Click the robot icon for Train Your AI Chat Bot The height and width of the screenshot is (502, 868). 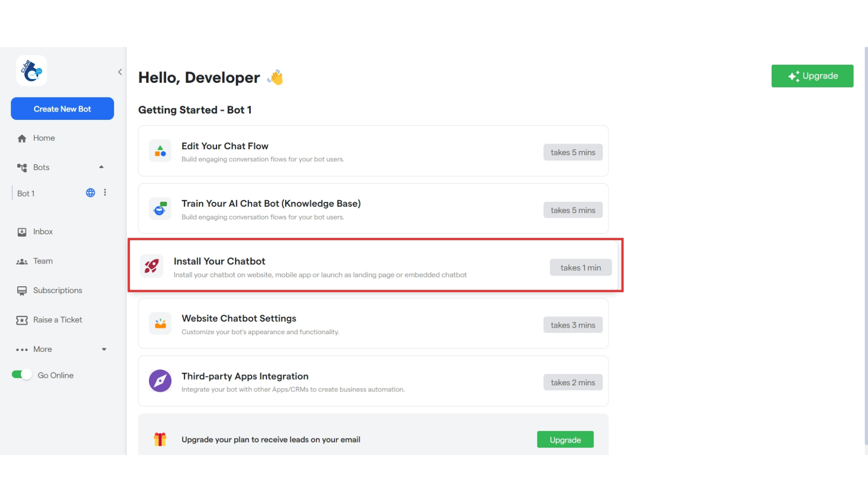coord(160,208)
